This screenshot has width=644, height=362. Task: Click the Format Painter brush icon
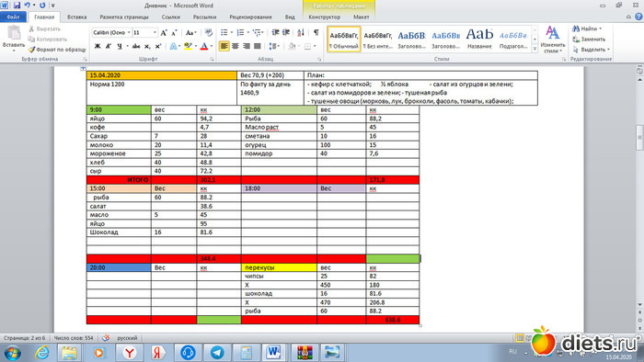click(31, 50)
